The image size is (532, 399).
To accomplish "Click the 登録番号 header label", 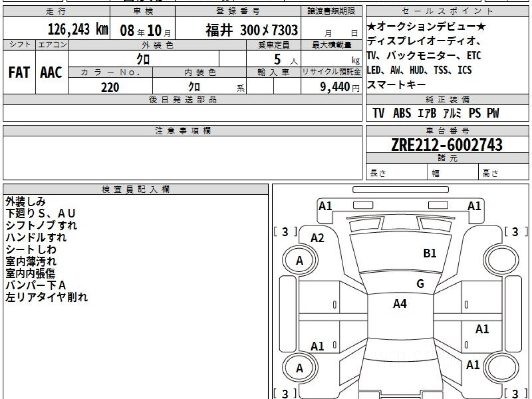I will pyautogui.click(x=239, y=12).
